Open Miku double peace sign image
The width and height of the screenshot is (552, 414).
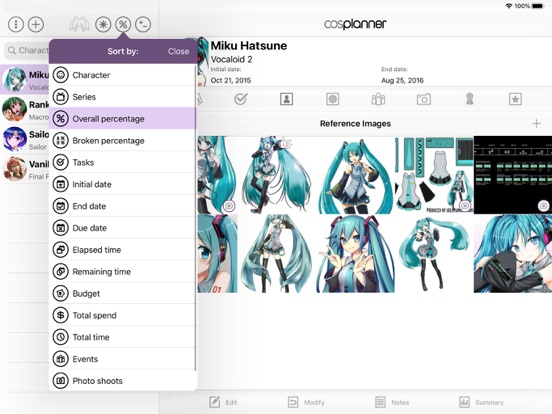pos(356,254)
